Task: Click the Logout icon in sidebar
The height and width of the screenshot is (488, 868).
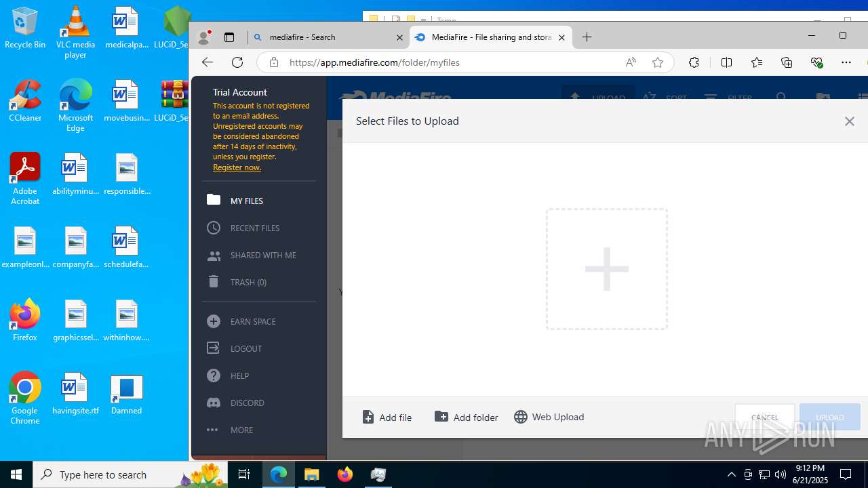Action: [214, 348]
